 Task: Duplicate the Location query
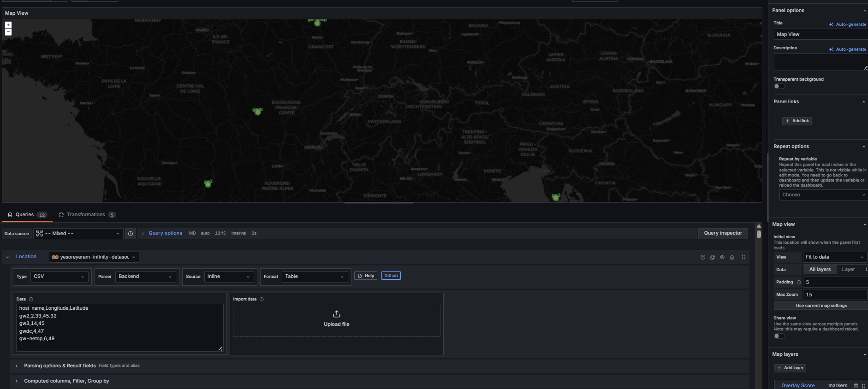tap(713, 257)
